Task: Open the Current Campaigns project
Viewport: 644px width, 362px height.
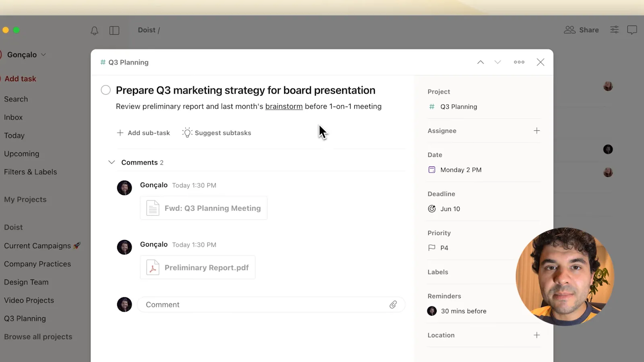Action: [x=42, y=246]
